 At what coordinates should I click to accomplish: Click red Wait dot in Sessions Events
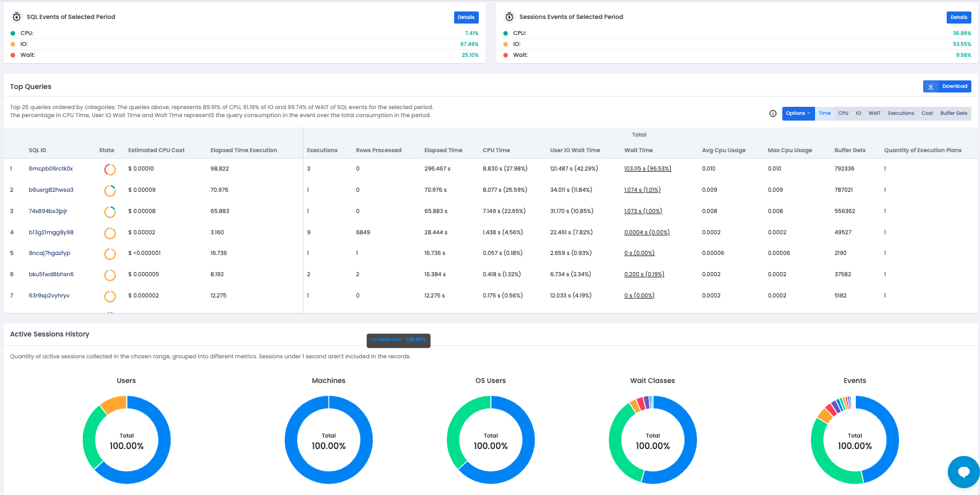[505, 55]
